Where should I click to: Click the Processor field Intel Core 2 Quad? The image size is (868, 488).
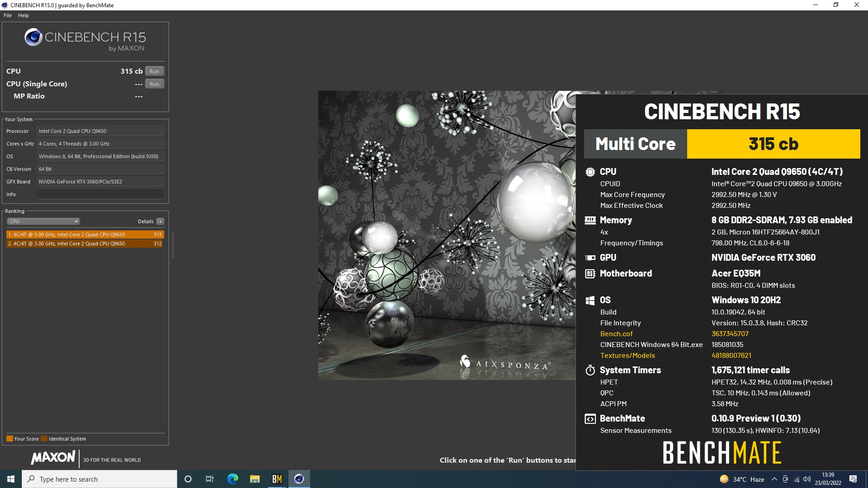pos(100,131)
